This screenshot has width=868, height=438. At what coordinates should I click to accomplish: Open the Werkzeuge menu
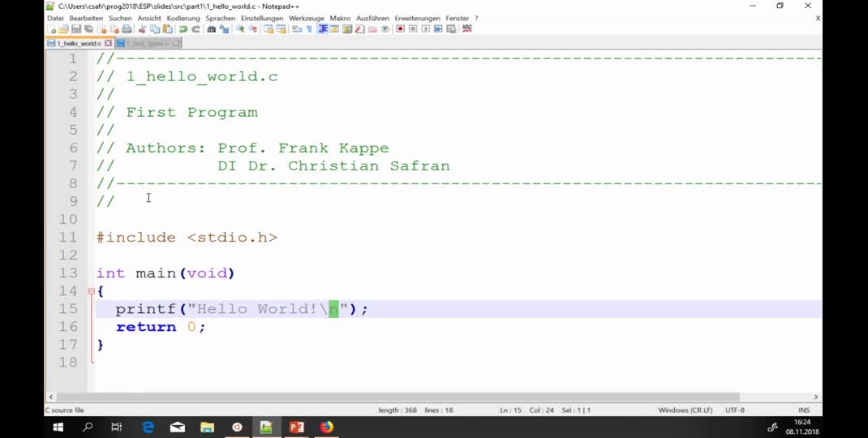(306, 19)
